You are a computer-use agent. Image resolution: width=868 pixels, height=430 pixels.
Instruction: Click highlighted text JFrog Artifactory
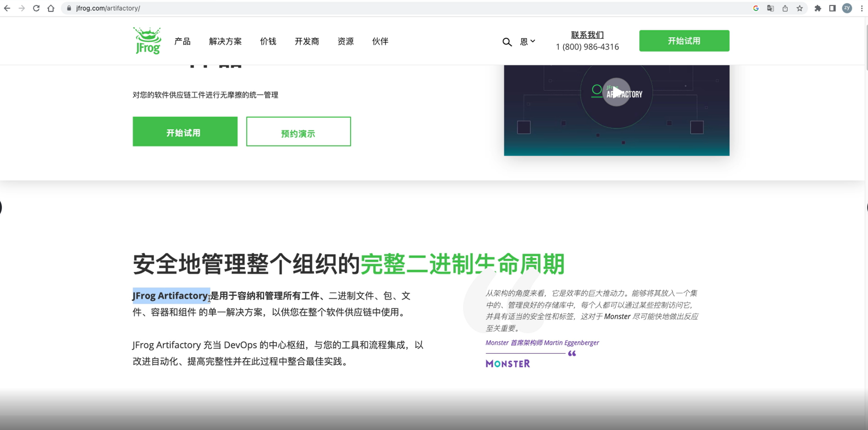tap(171, 296)
